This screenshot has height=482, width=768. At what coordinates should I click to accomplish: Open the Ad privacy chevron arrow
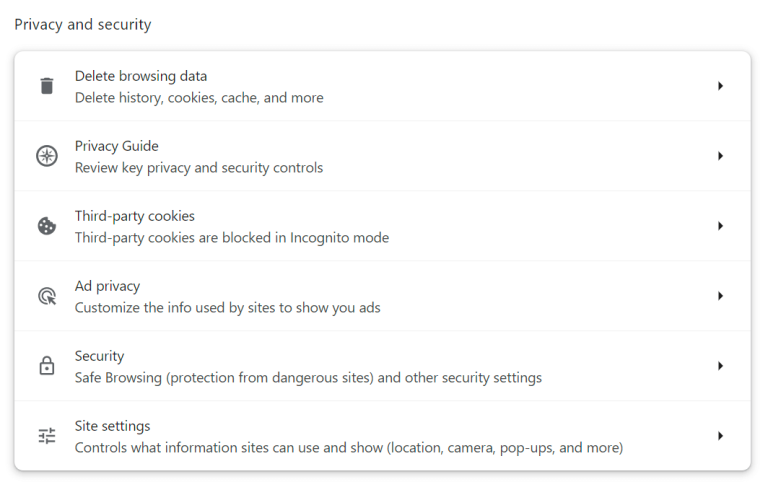pyautogui.click(x=720, y=296)
